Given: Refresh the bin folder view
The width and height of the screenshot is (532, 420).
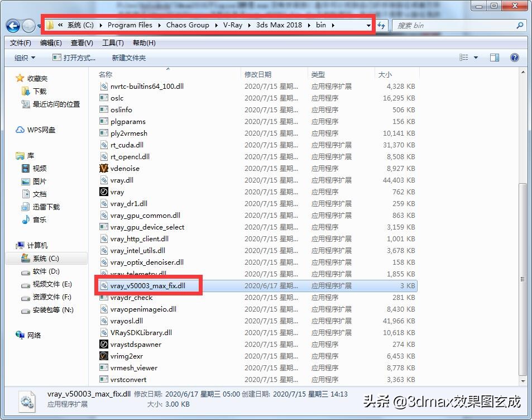Looking at the screenshot, I should 381,26.
